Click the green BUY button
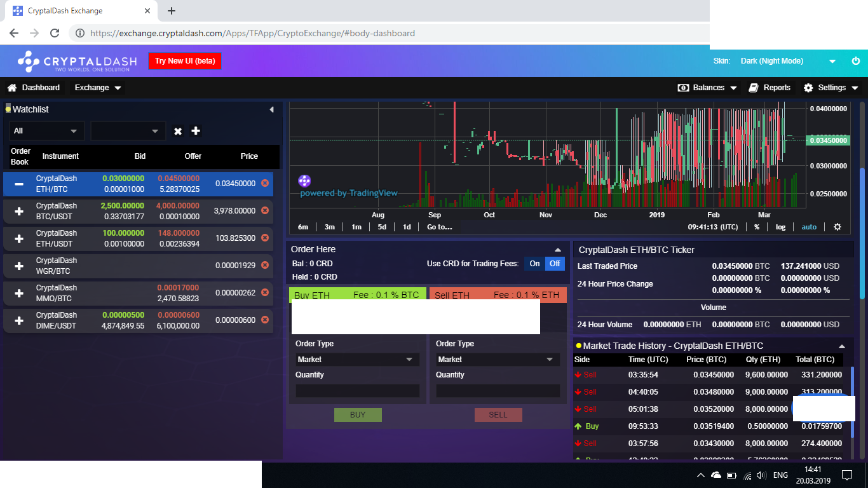Screen dimensions: 868x488 pyautogui.click(x=358, y=415)
